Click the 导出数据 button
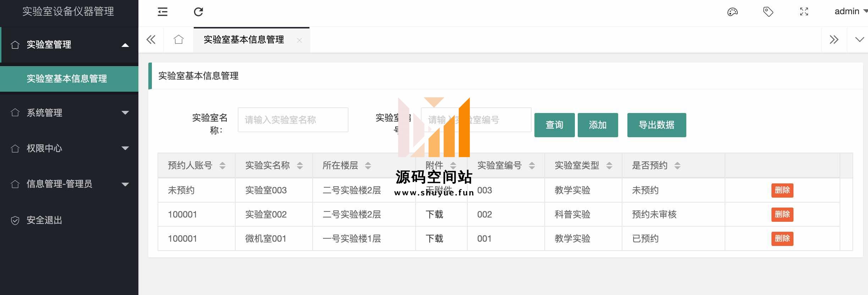 (657, 125)
